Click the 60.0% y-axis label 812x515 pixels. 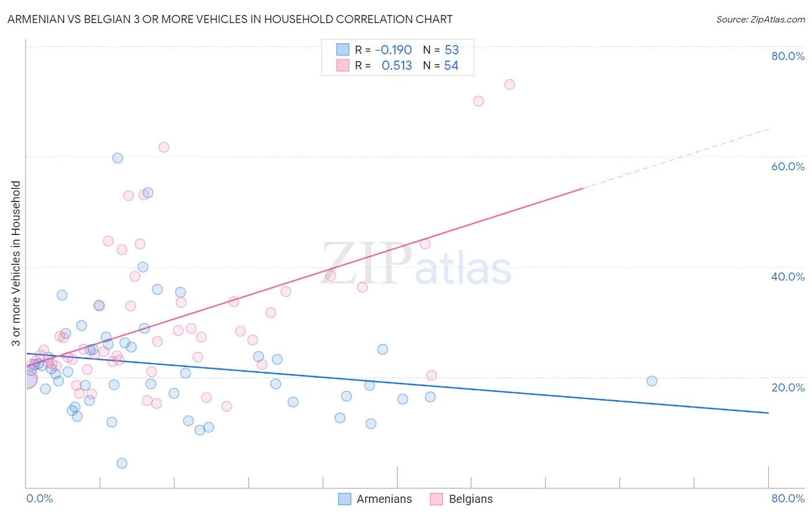(x=788, y=166)
